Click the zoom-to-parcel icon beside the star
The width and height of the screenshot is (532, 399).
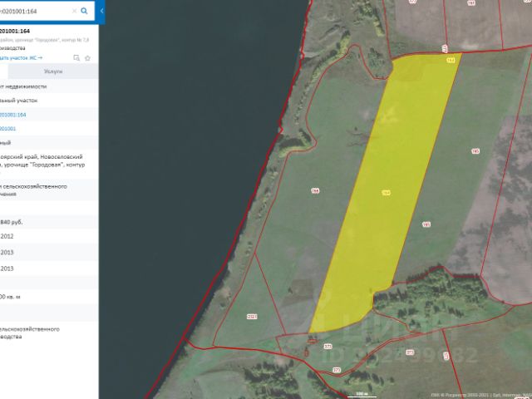76,57
